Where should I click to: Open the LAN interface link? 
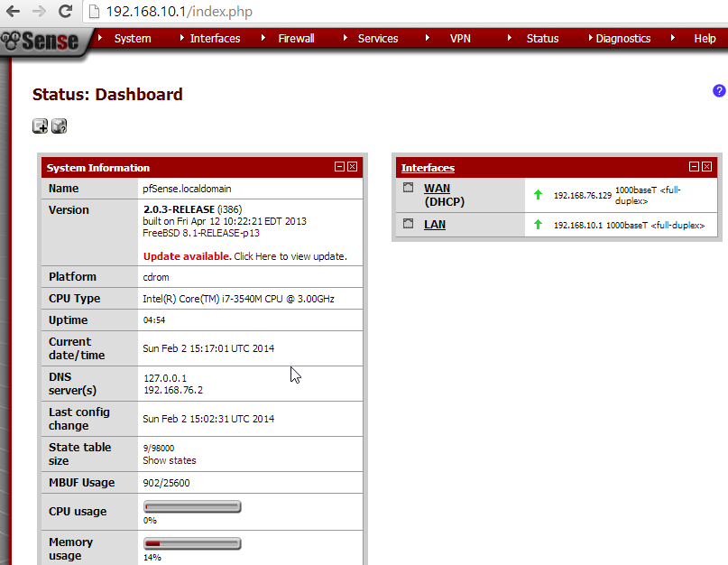coord(435,225)
